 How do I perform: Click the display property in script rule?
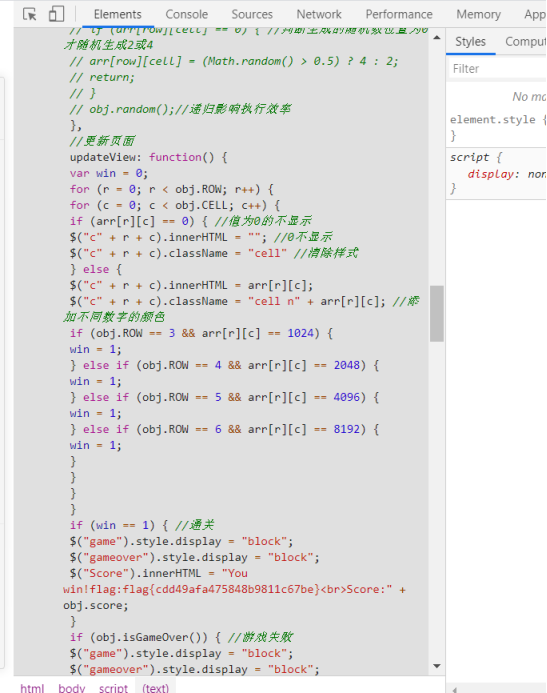pyautogui.click(x=490, y=174)
